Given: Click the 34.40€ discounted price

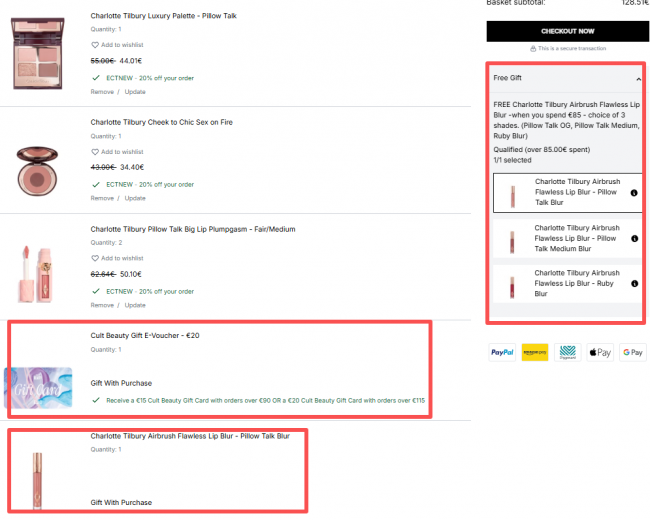Looking at the screenshot, I should pyautogui.click(x=132, y=168).
